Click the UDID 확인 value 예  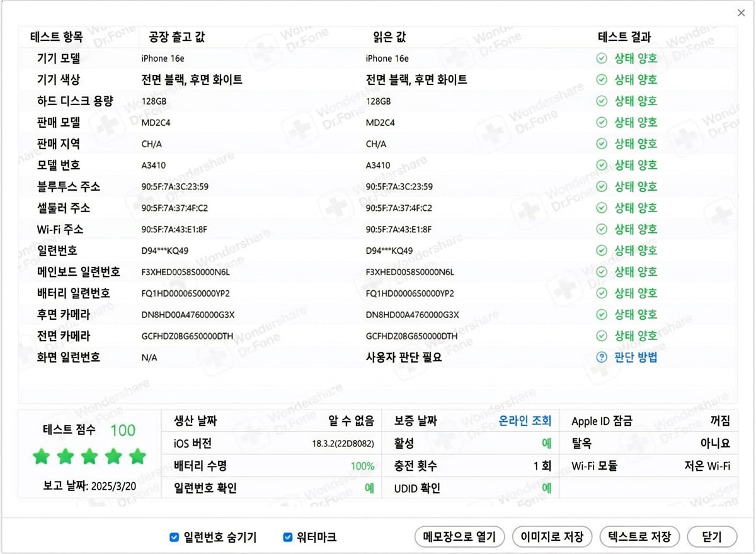click(547, 488)
